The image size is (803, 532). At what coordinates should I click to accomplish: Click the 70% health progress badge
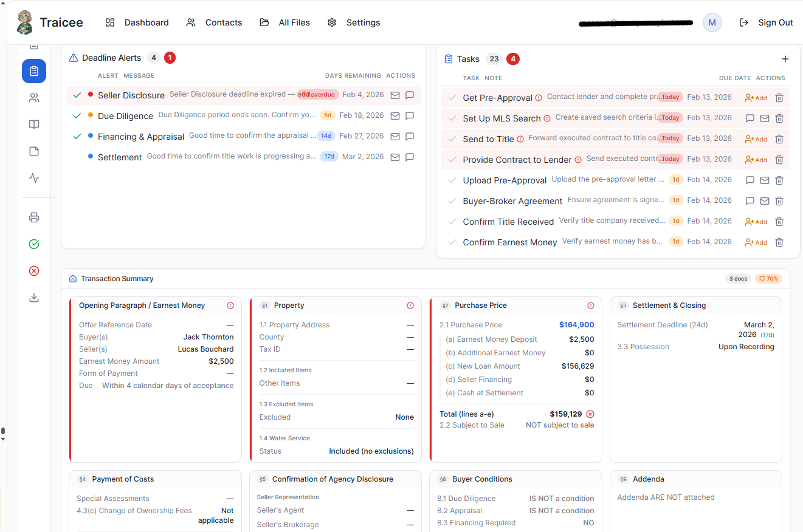(768, 278)
